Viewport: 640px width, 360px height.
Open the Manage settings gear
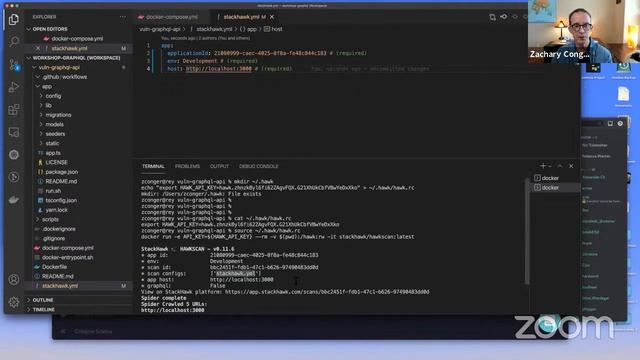(14, 302)
